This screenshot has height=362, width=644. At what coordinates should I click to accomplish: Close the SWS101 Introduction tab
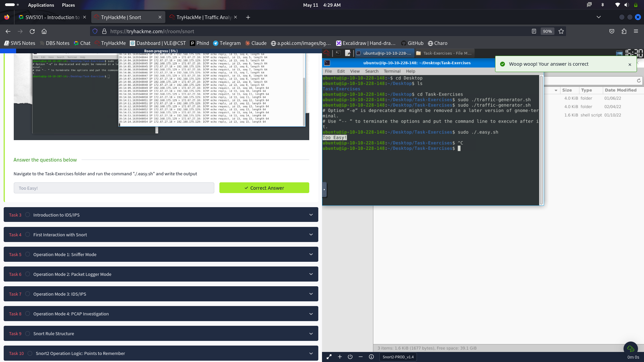click(85, 17)
